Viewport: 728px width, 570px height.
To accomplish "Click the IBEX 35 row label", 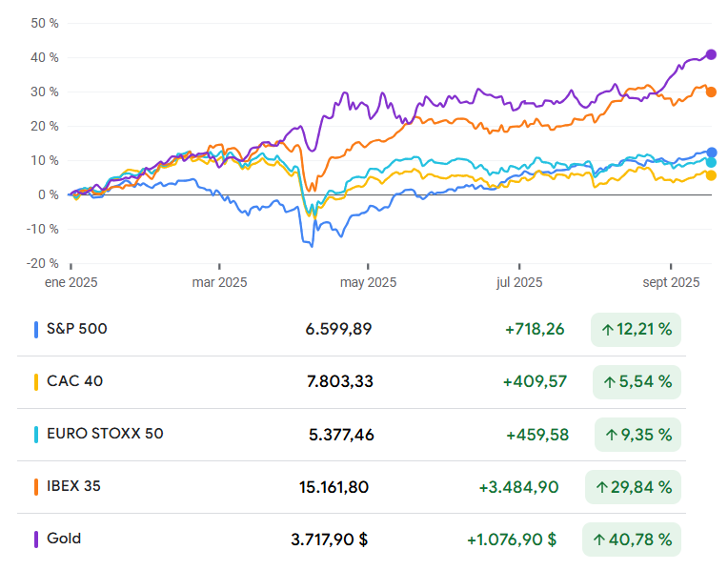I will [x=73, y=486].
